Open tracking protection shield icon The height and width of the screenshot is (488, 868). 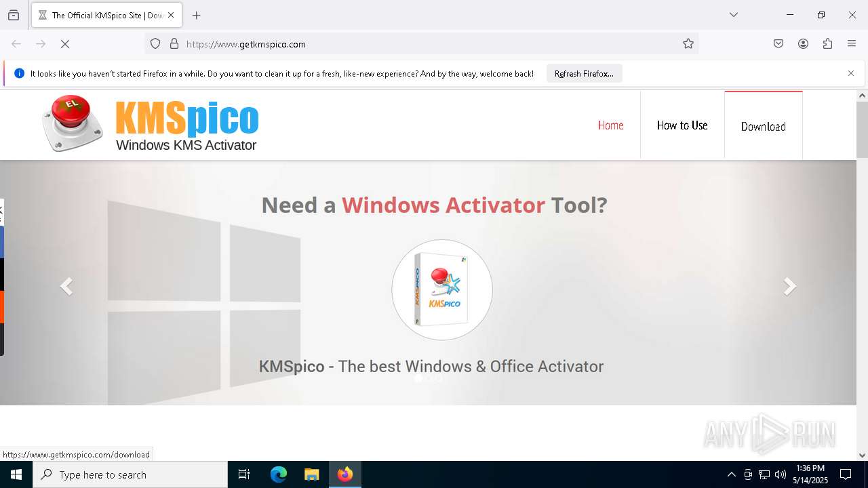point(155,43)
